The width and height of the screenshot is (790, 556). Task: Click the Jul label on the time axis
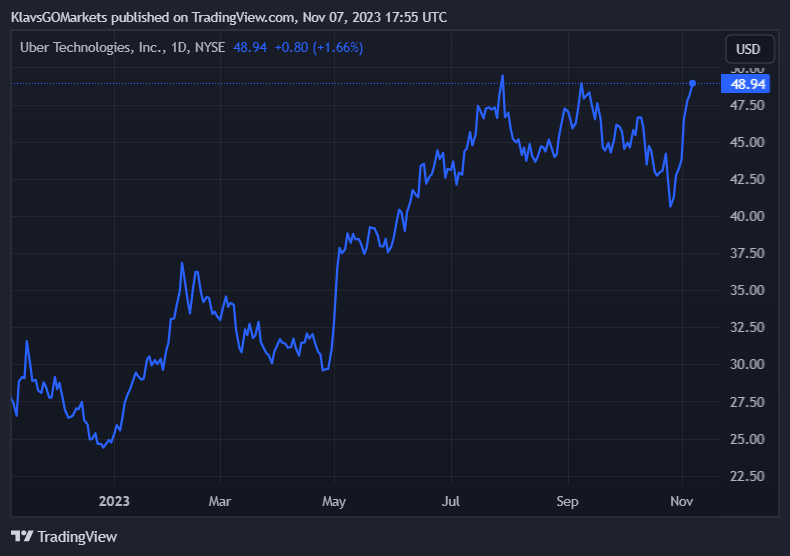point(451,501)
